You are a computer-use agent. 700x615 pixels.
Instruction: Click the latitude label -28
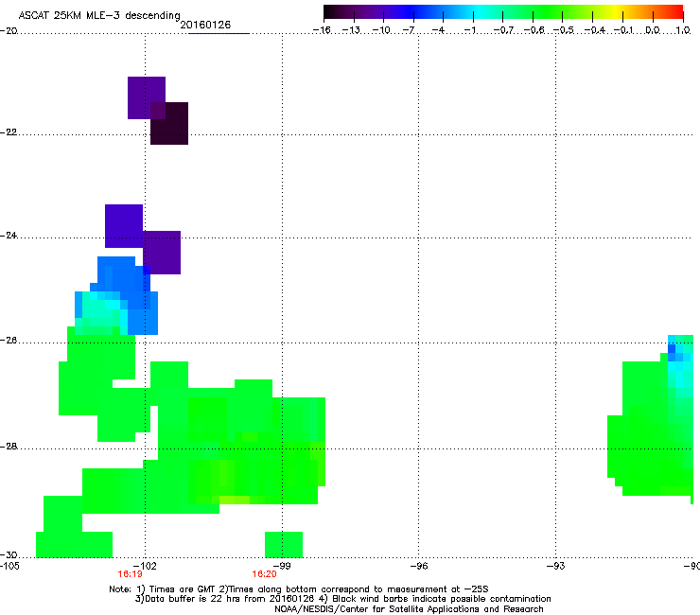pos(9,447)
